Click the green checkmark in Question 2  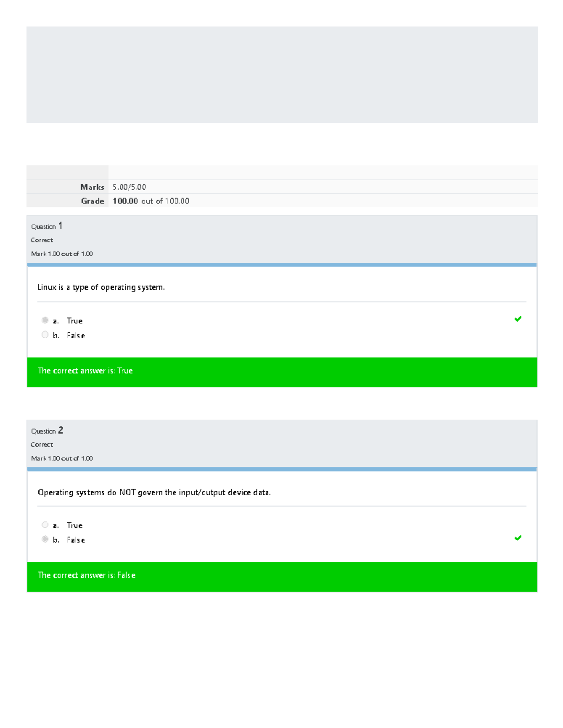tap(518, 538)
